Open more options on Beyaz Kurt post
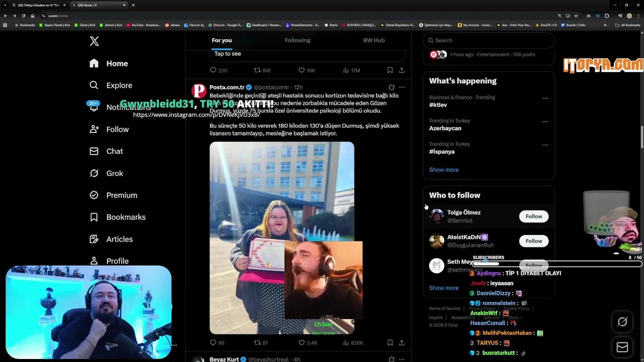Image resolution: width=644 pixels, height=362 pixels. 401,359
